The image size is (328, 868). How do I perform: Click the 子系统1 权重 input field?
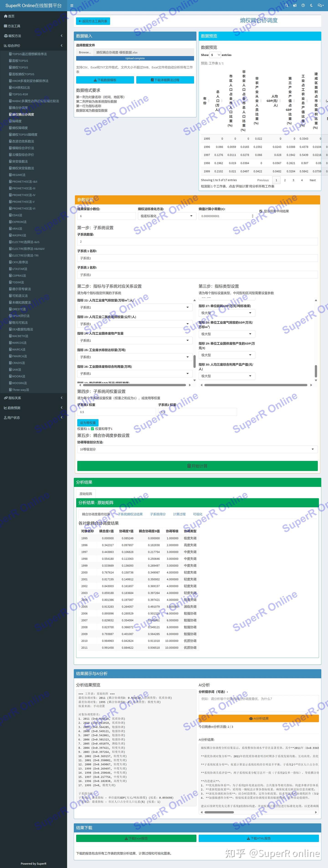[117, 412]
